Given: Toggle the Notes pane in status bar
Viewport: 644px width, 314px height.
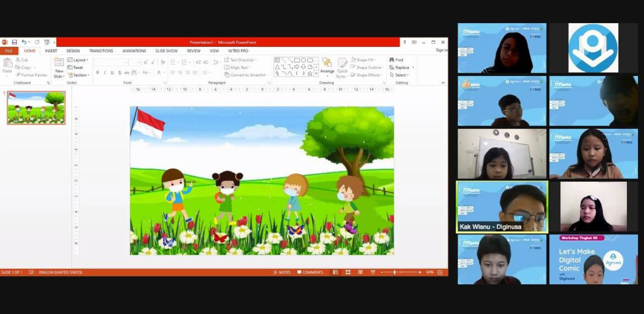Looking at the screenshot, I should tap(282, 272).
